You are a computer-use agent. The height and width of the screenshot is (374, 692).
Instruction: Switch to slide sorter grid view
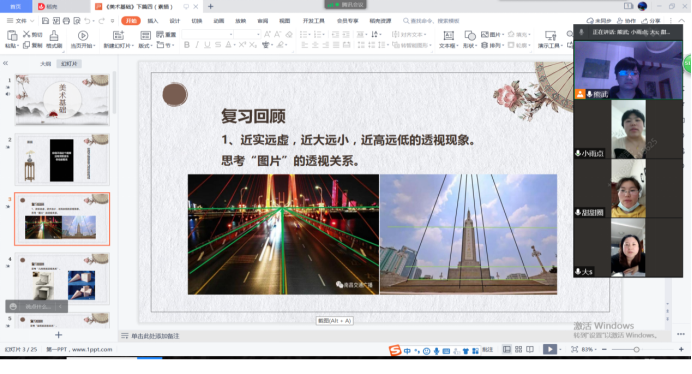519,349
